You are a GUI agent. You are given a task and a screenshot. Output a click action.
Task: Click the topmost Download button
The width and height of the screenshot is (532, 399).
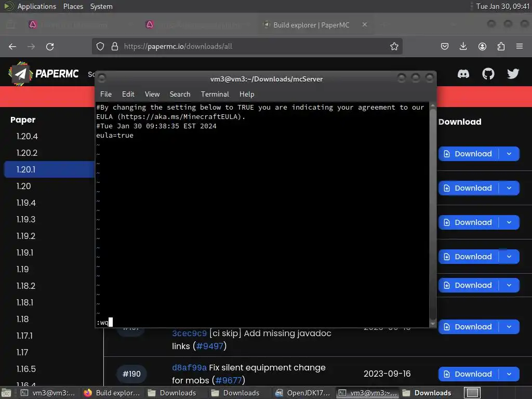click(468, 154)
